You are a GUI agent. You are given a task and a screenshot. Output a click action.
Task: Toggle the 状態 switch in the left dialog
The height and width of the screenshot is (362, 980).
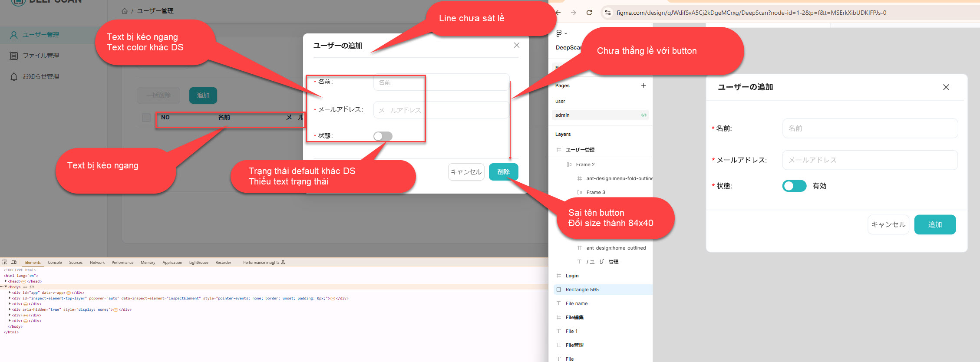383,136
